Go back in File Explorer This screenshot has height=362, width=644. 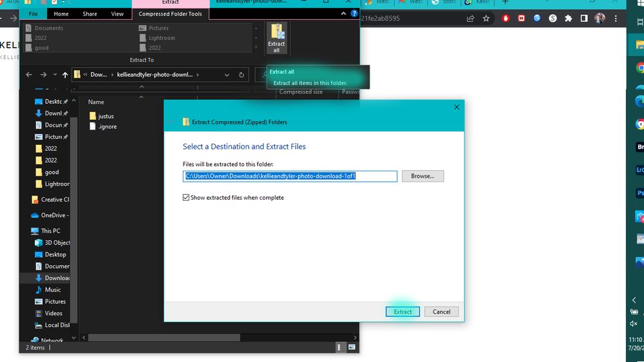(x=29, y=75)
